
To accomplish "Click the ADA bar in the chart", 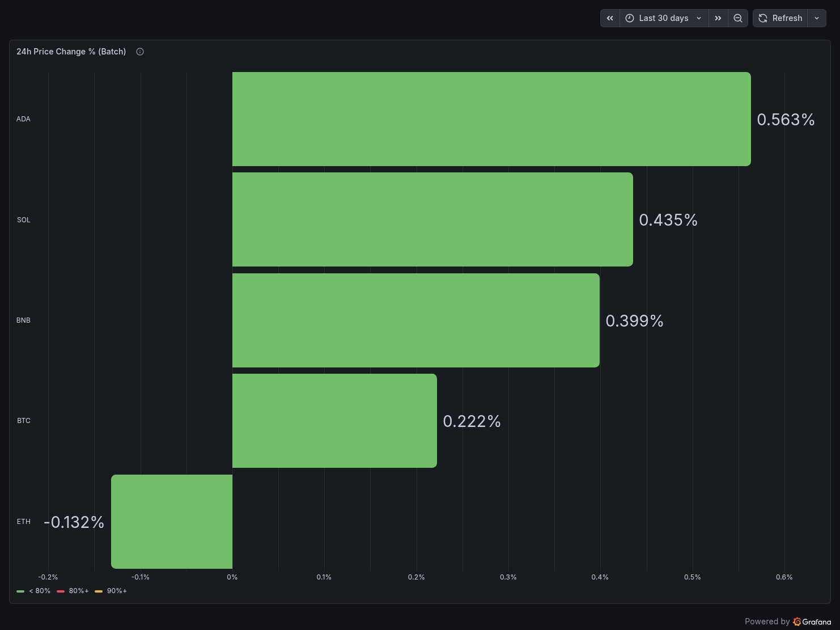I will [491, 119].
